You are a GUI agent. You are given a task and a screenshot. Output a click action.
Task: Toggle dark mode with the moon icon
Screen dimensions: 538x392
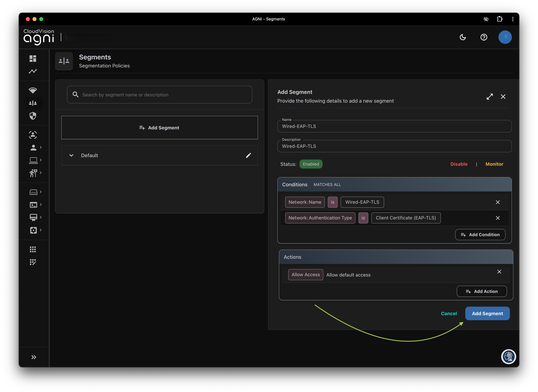tap(463, 37)
